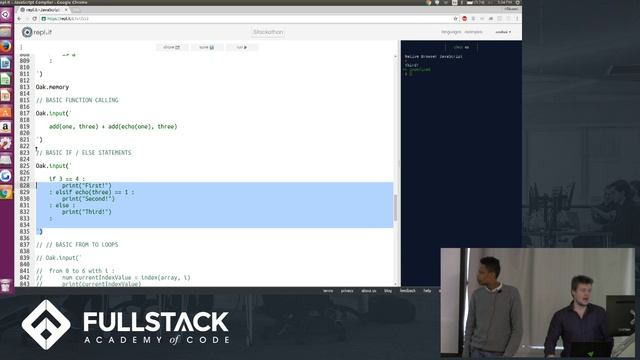Open the languages link in header
The image size is (640, 360).
pos(451,32)
